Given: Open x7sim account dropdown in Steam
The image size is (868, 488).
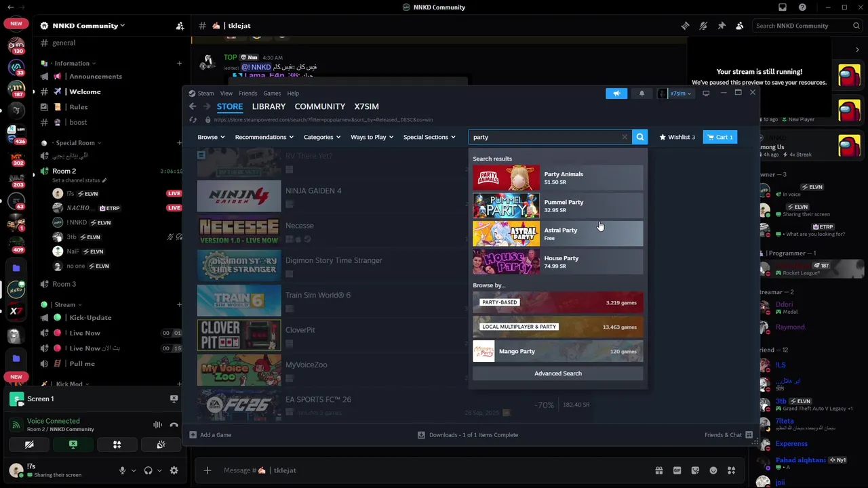Looking at the screenshot, I should [x=675, y=94].
